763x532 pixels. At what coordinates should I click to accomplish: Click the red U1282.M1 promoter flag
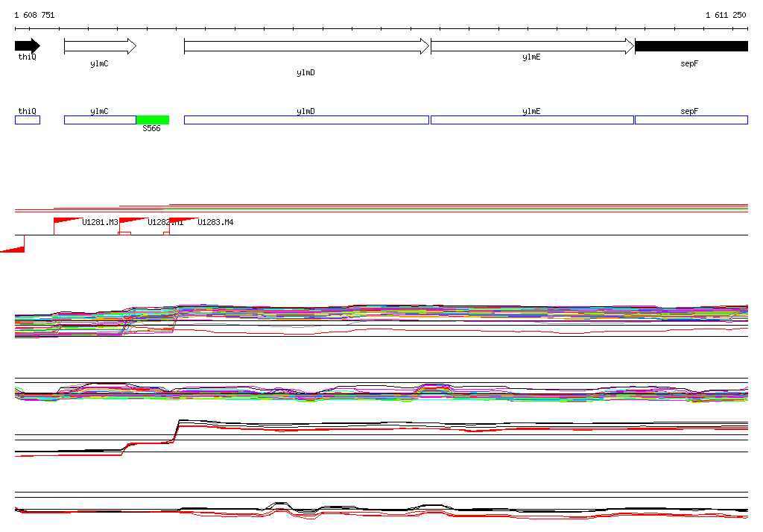point(133,221)
